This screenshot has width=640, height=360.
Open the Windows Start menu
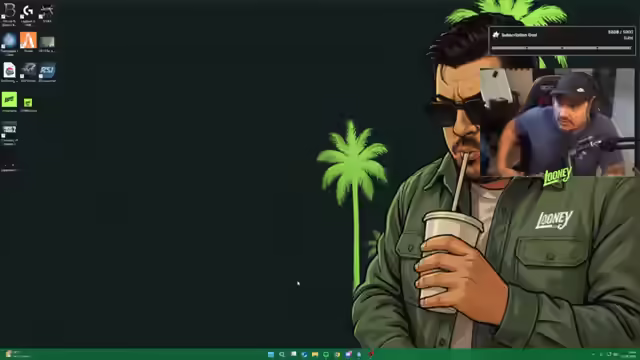click(271, 354)
